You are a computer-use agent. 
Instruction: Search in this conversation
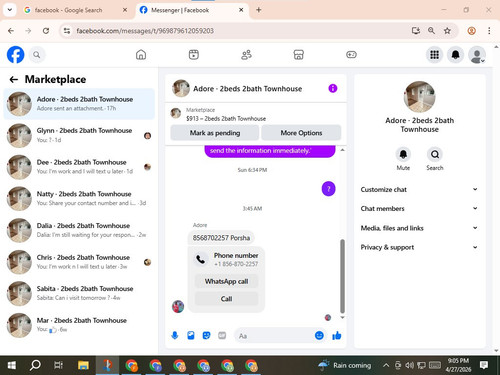[435, 154]
